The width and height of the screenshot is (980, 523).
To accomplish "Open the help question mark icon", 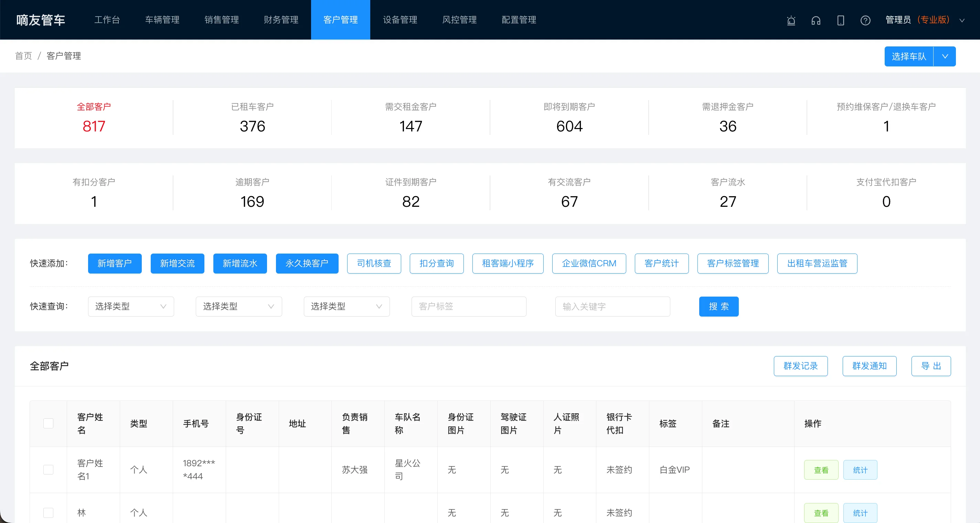I will (865, 20).
